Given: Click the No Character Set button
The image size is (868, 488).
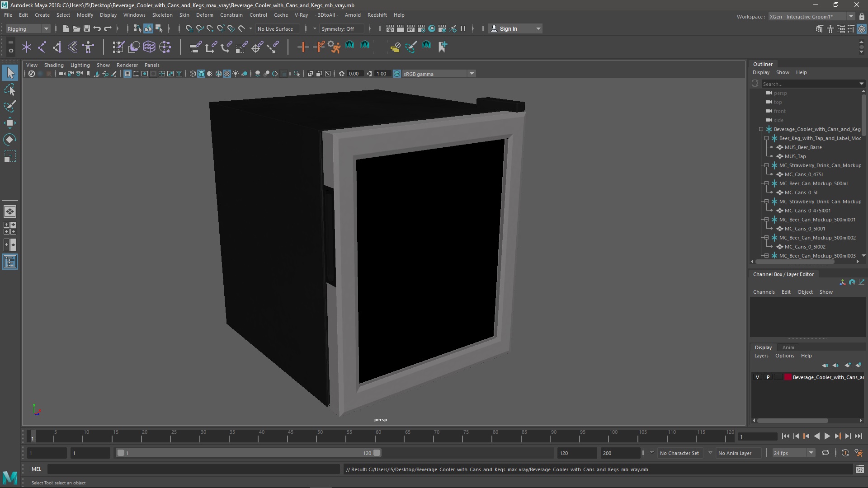Looking at the screenshot, I should [679, 453].
